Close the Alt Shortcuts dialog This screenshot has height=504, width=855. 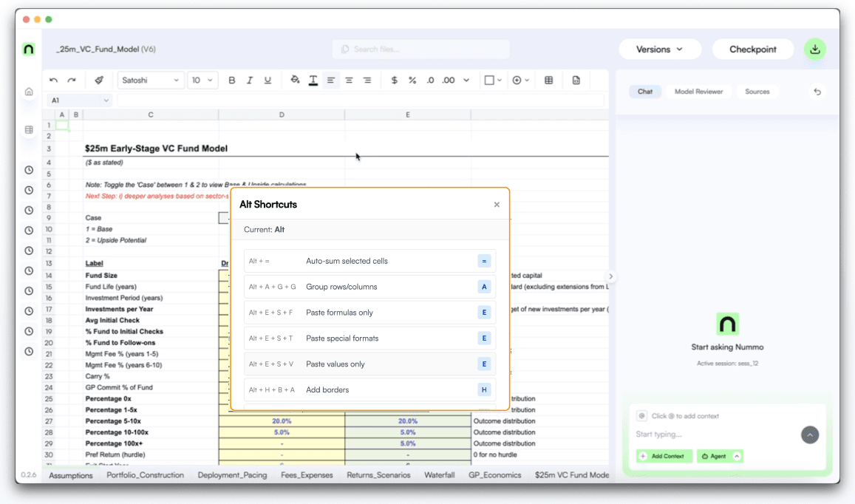tap(497, 205)
